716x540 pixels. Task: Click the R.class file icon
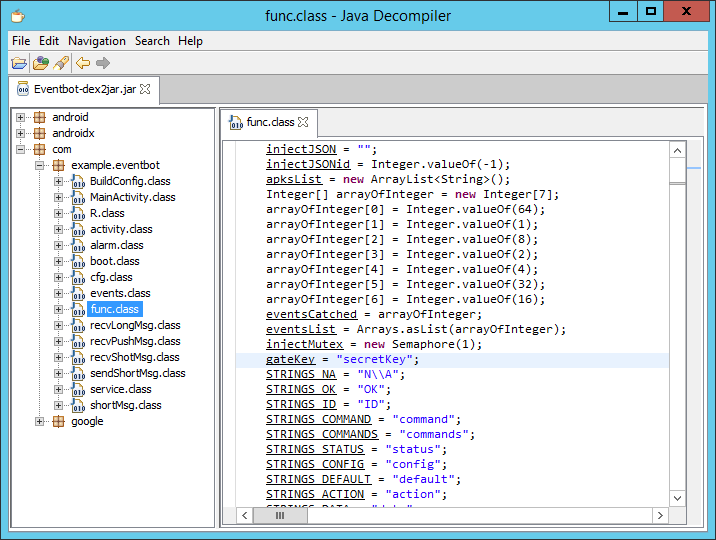coord(78,214)
